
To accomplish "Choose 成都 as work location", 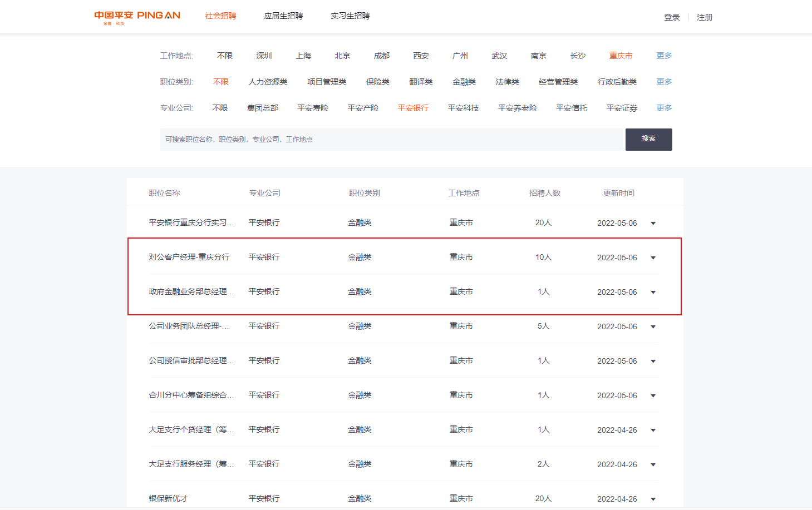I will (x=382, y=56).
